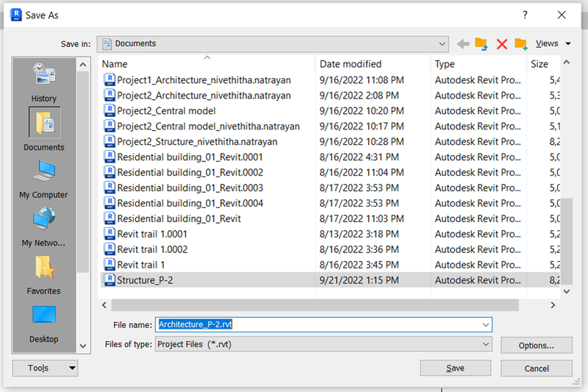588x392 pixels.
Task: Click the 9/16/2022 11:08 PM date cell
Action: 362,80
